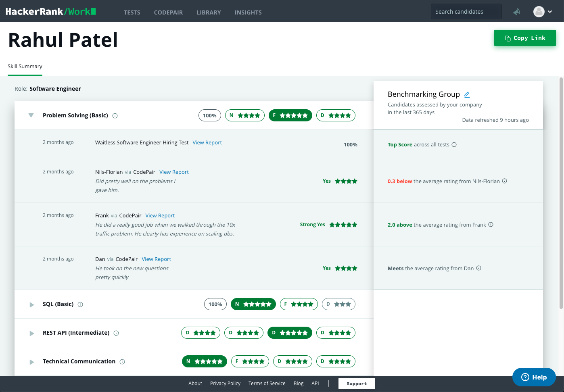View Report for Frank CodePair
The height and width of the screenshot is (392, 564).
(x=160, y=215)
